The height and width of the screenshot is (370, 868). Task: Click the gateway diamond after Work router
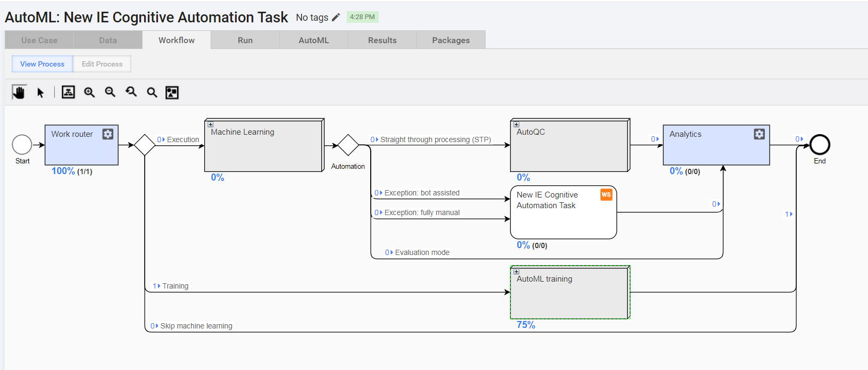coord(145,145)
